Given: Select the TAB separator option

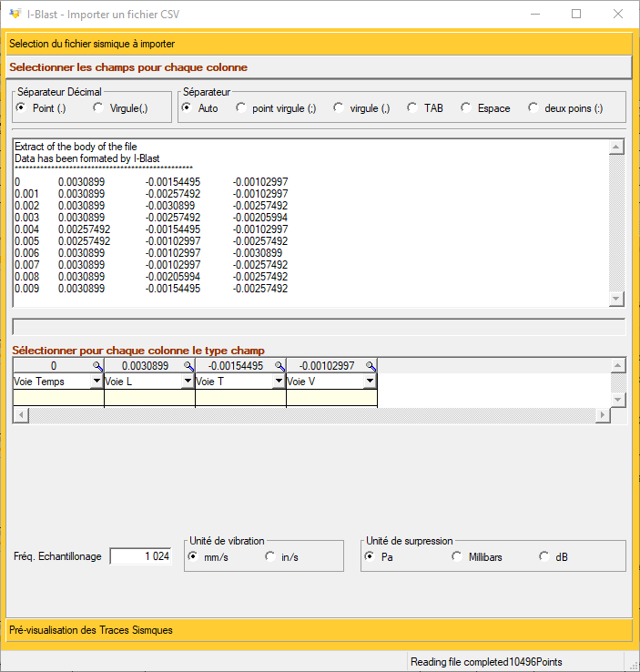Looking at the screenshot, I should [x=425, y=108].
